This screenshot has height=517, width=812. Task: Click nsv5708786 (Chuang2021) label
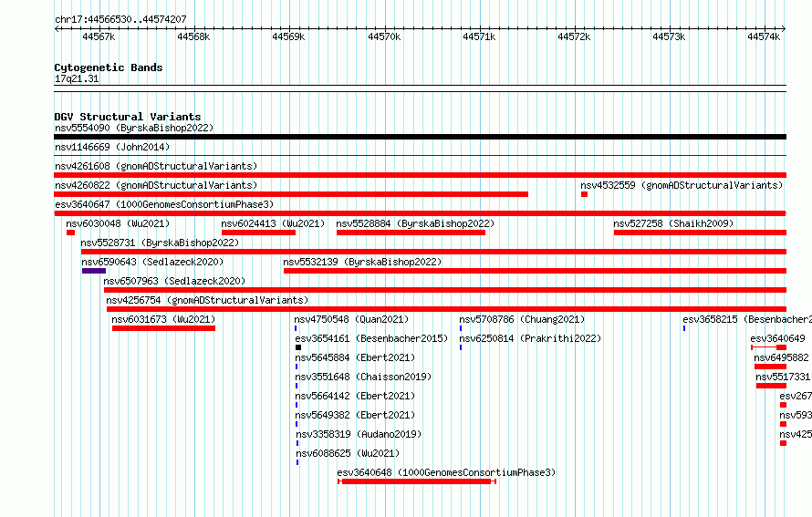tap(522, 319)
